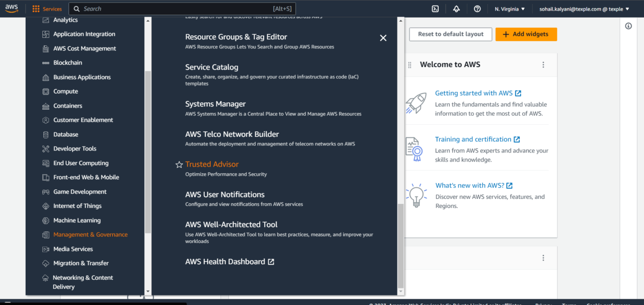The height and width of the screenshot is (305, 644).
Task: Open the Welcome to AWS widget options menu
Action: (543, 64)
